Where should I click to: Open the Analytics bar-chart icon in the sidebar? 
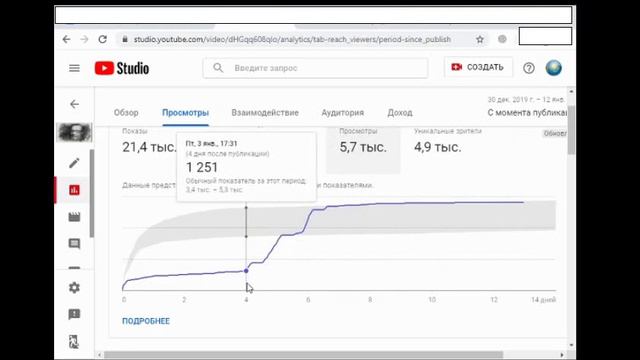tap(74, 190)
